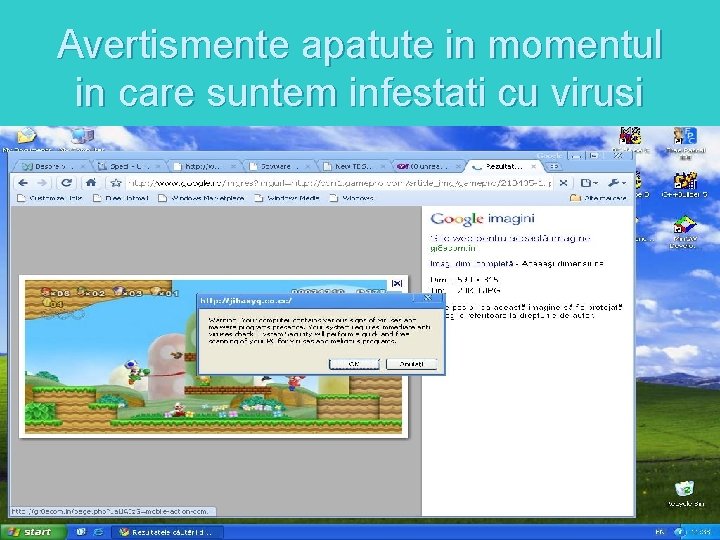Click the Google imagini logo
The width and height of the screenshot is (720, 540).
(x=482, y=219)
